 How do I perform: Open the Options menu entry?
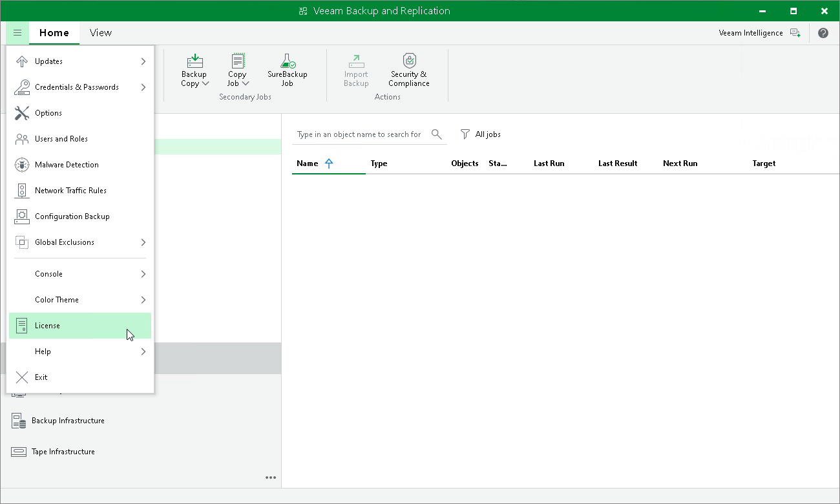pos(80,113)
